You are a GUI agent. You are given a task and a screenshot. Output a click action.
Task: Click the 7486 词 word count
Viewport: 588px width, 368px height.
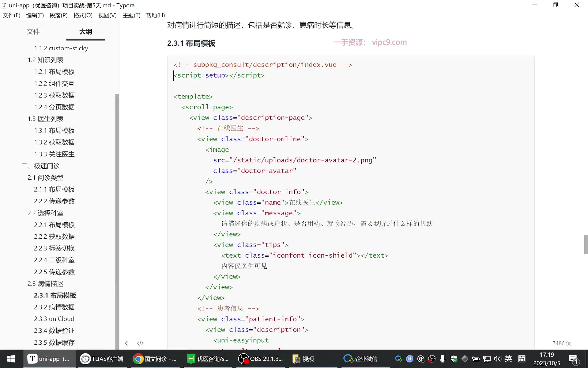tap(562, 343)
